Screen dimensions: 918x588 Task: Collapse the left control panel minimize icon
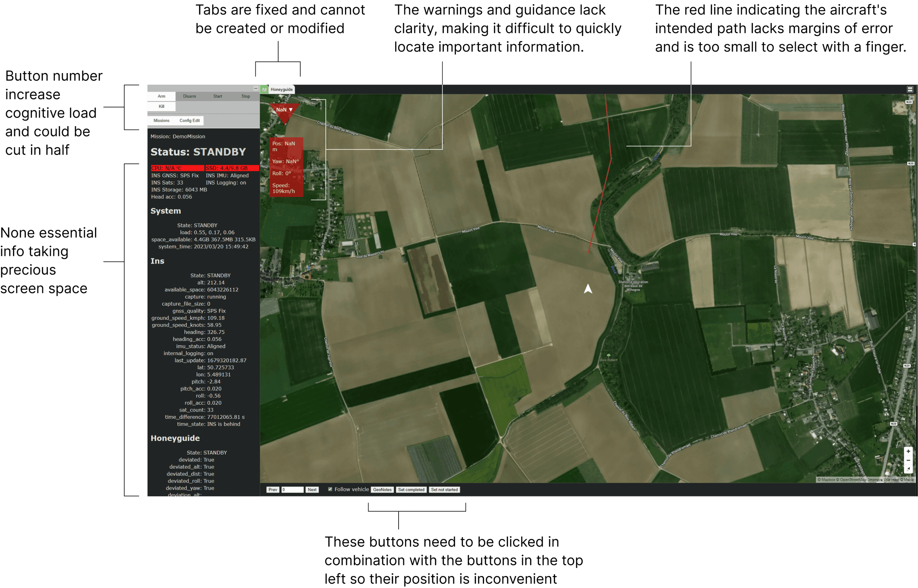256,89
